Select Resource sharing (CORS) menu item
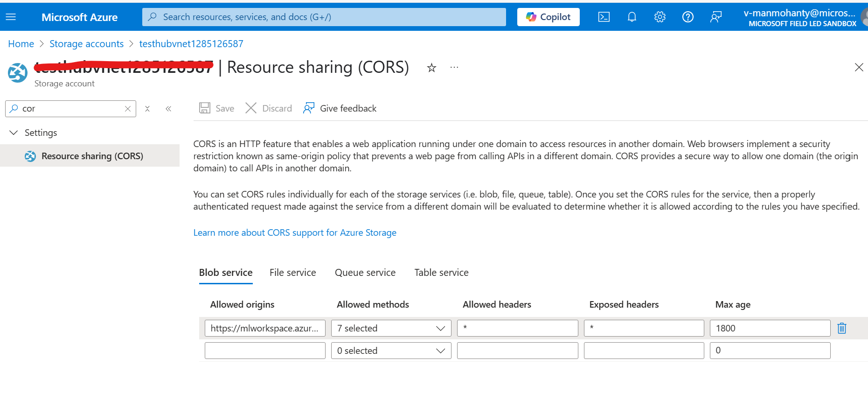868x408 pixels. [x=90, y=156]
